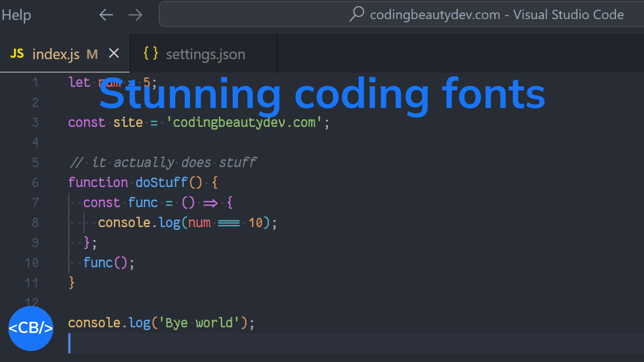Click the doStuff function name
This screenshot has height=362, width=644.
click(x=161, y=183)
